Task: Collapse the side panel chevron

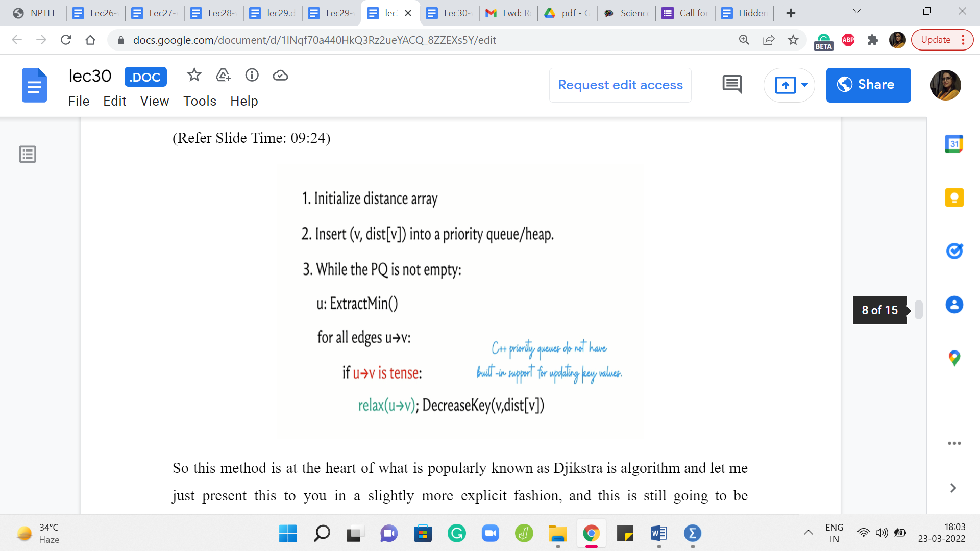Action: pyautogui.click(x=953, y=488)
